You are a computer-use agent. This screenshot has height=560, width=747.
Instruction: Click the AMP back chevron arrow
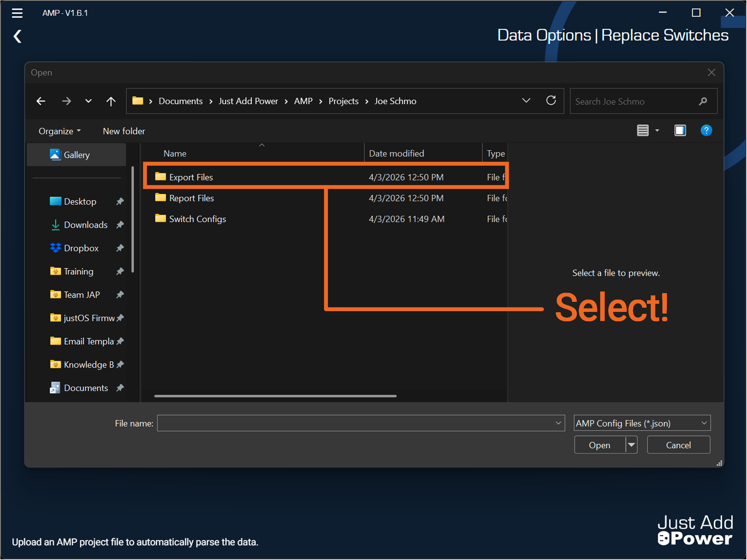coord(18,37)
